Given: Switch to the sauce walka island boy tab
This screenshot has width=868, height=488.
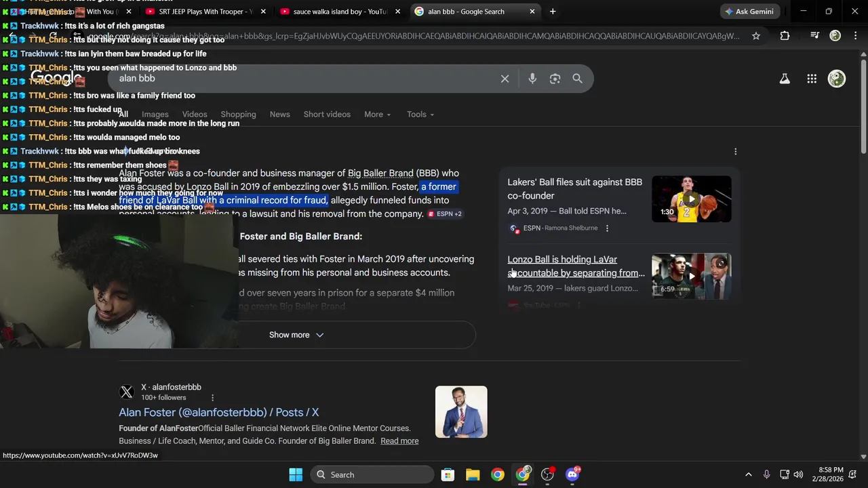Looking at the screenshot, I should tap(339, 12).
